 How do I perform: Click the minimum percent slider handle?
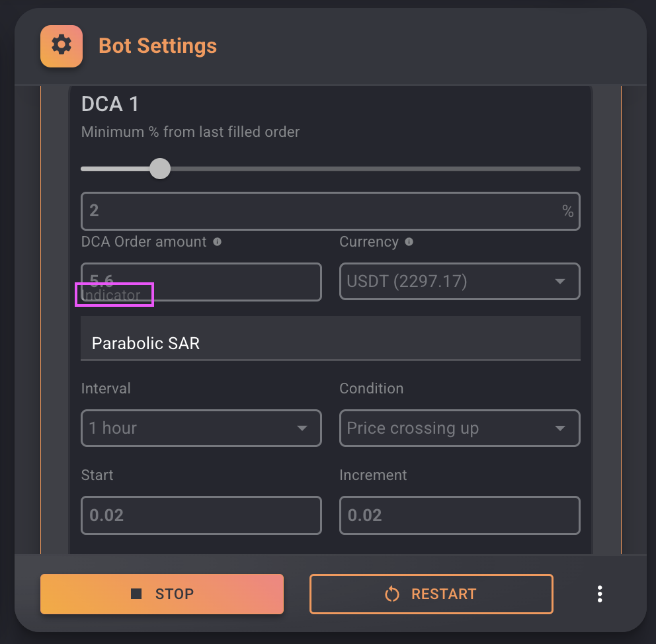click(160, 169)
